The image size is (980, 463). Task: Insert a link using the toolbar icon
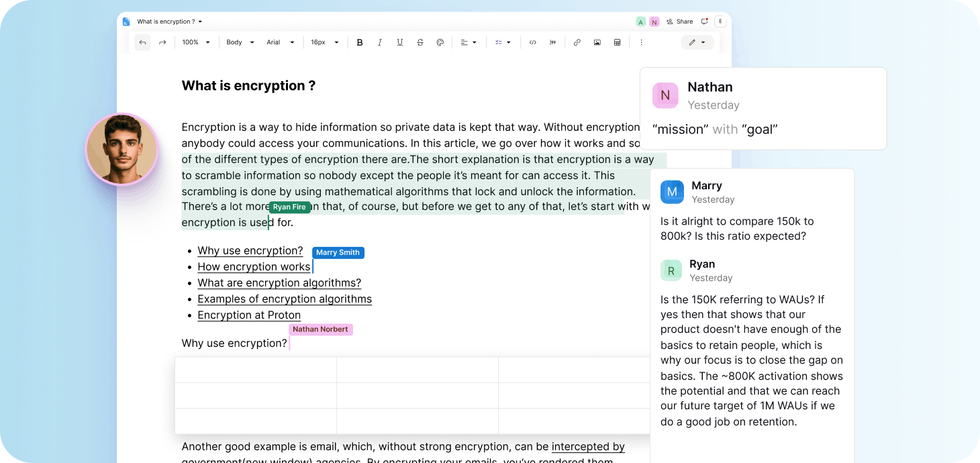click(577, 42)
